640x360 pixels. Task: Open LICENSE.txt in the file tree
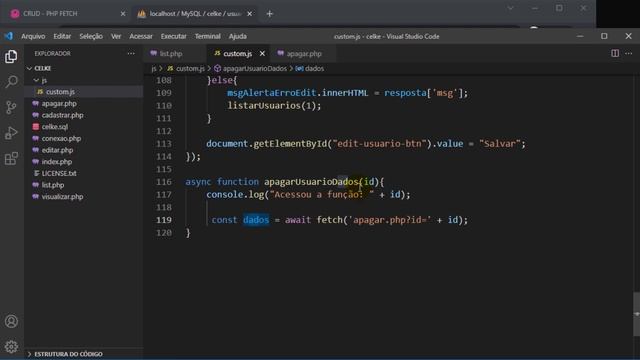click(x=59, y=173)
